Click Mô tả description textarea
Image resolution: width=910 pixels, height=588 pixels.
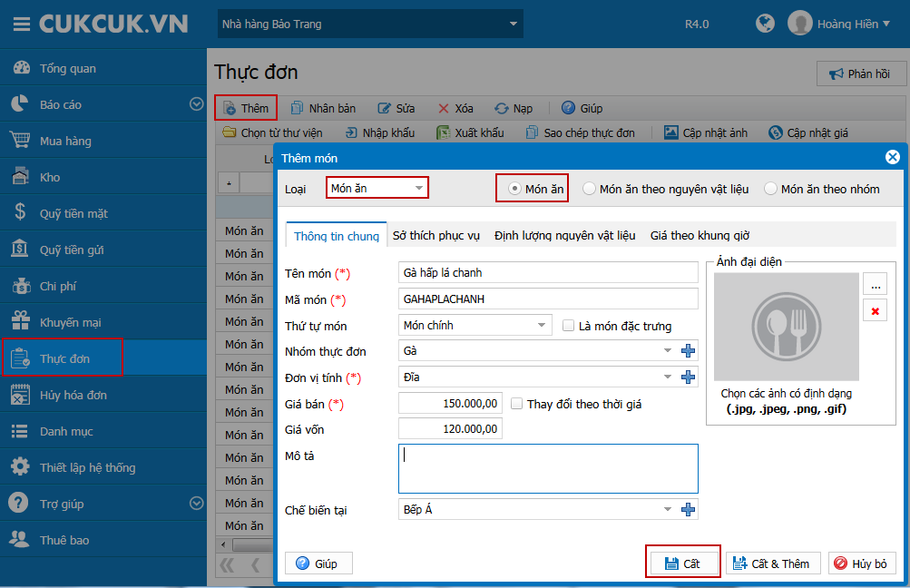[x=548, y=468]
